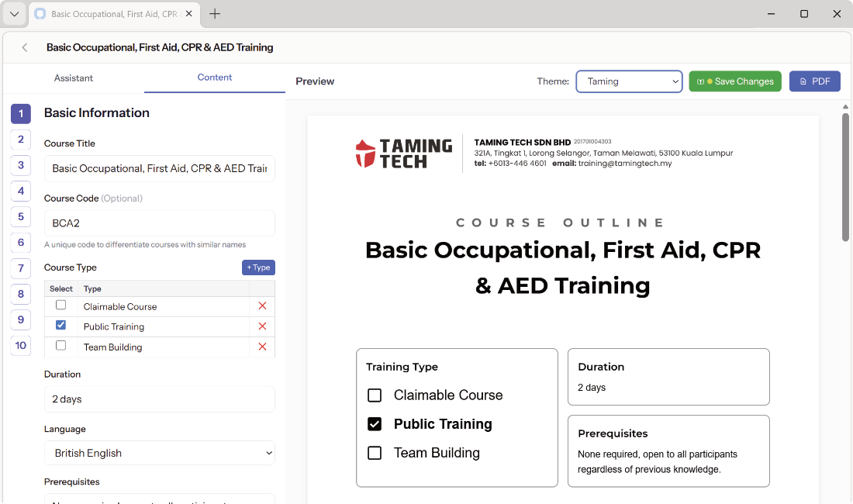Click the Basic Information section heading

[x=97, y=113]
